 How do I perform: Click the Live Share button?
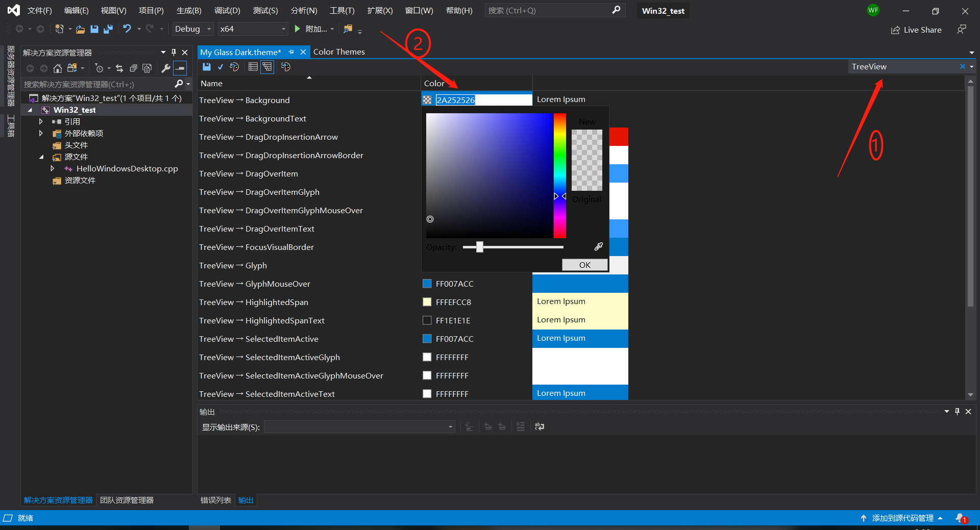pyautogui.click(x=916, y=30)
